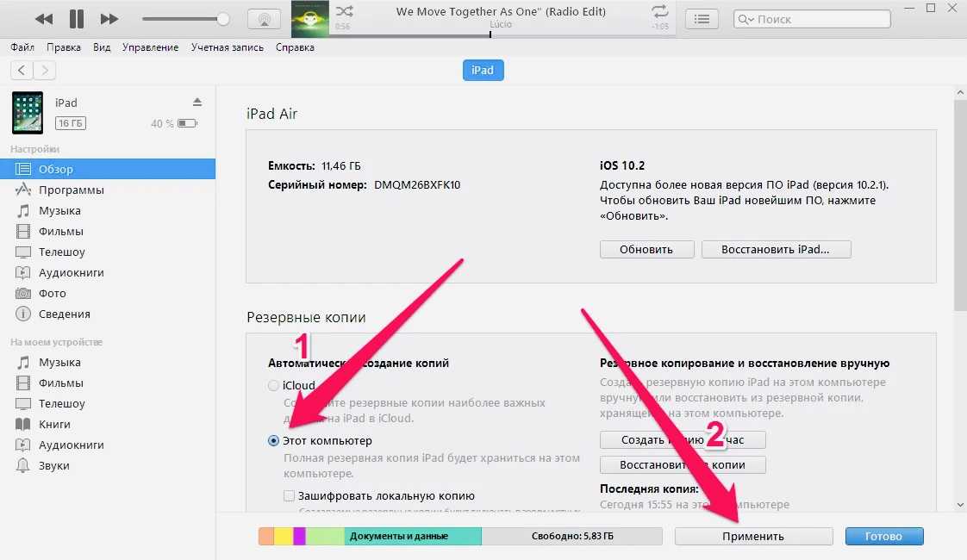
Task: Toggle shuffle playback icon
Action: click(x=343, y=11)
